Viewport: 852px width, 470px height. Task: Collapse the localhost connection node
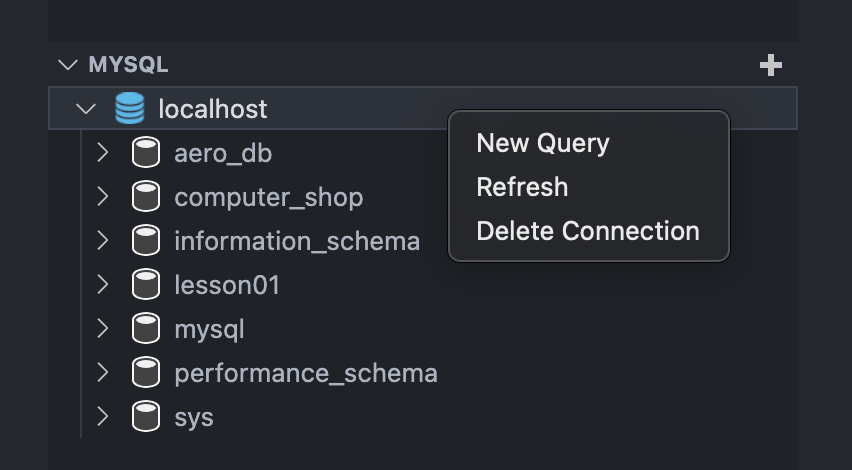point(87,108)
